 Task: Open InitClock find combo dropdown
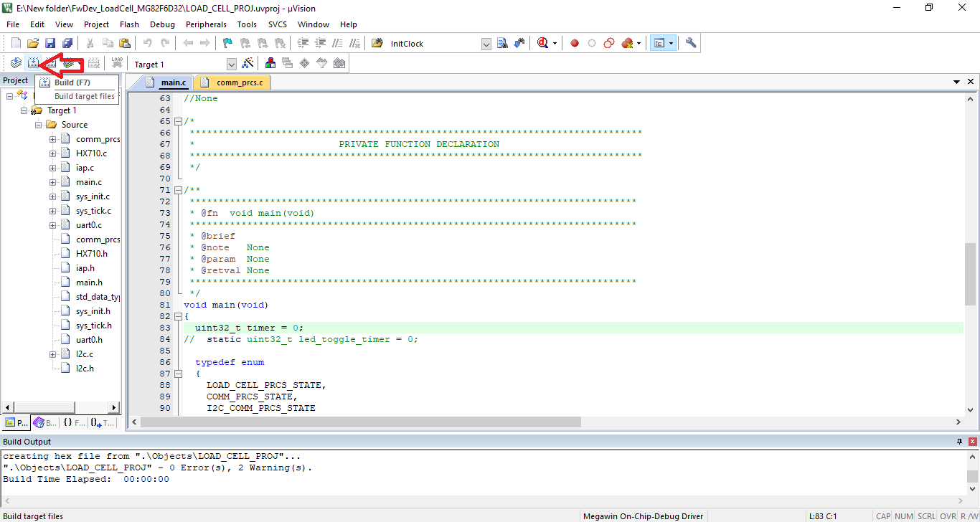pyautogui.click(x=486, y=44)
